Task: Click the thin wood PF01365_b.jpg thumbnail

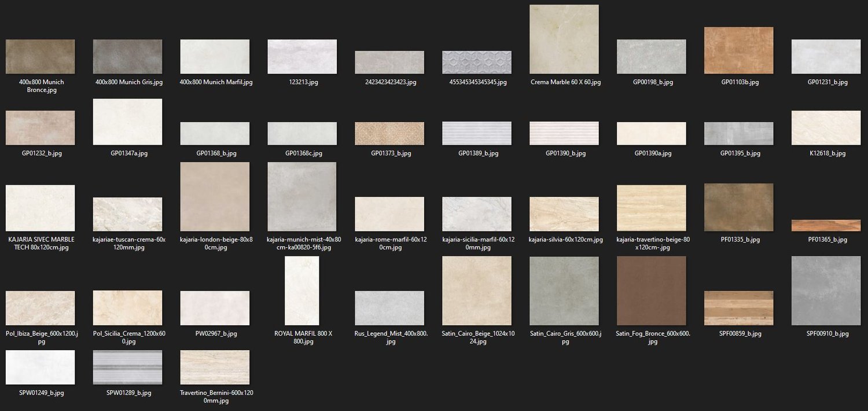Action: tap(826, 226)
